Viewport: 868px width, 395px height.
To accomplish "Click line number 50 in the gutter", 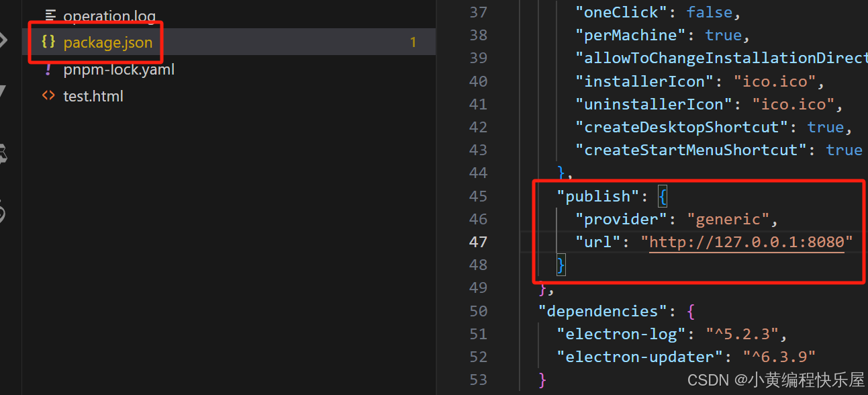I will [x=478, y=311].
